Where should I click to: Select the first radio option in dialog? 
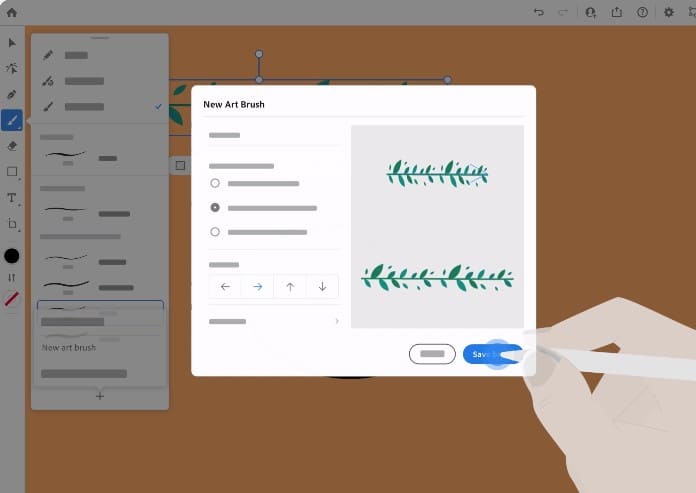(215, 184)
